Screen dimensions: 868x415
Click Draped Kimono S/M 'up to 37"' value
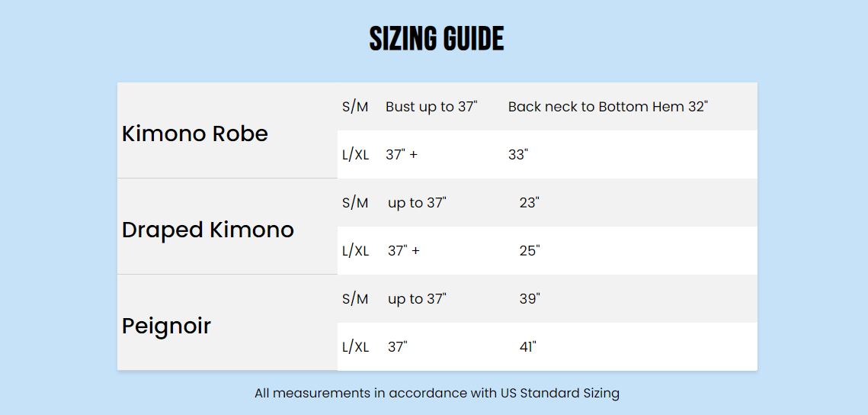pyautogui.click(x=417, y=203)
